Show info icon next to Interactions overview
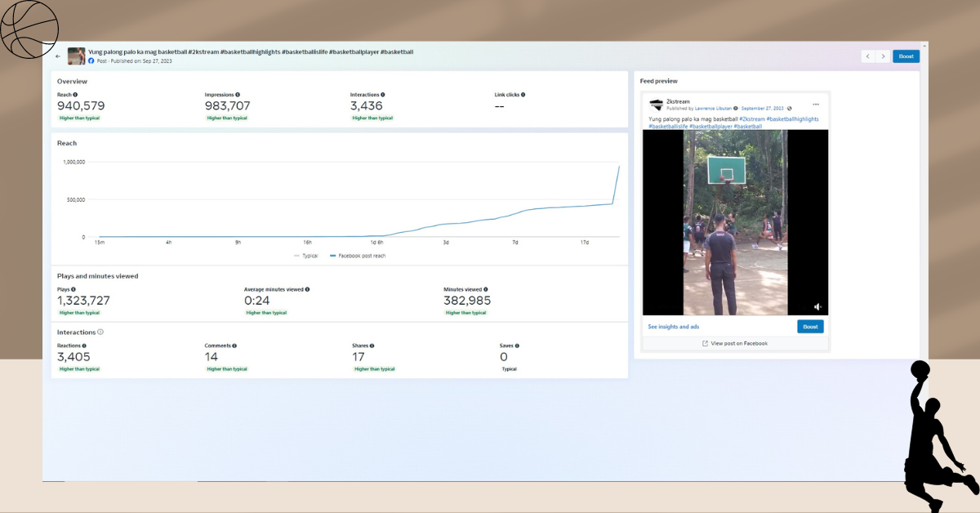The width and height of the screenshot is (980, 513). click(x=383, y=95)
